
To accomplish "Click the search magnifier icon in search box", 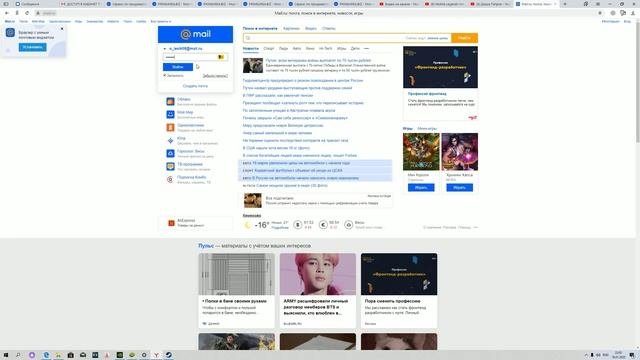I will [248, 38].
